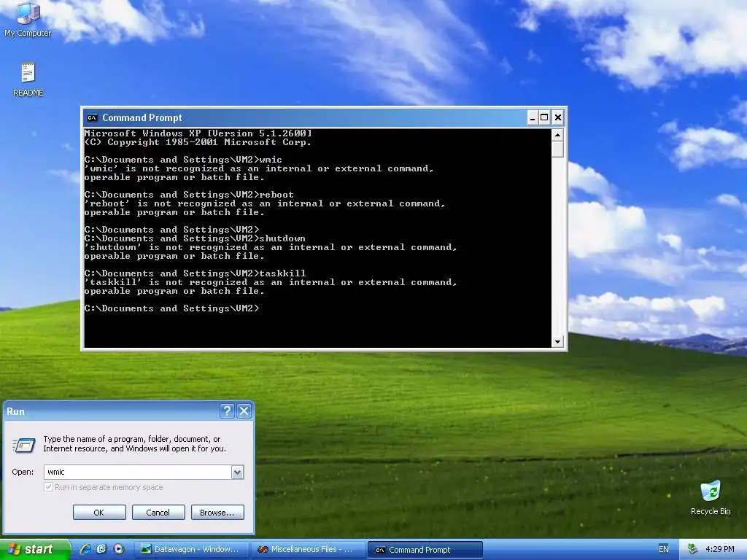This screenshot has height=560, width=747.
Task: Click the Command Prompt scrollbar thumb
Action: pos(557,149)
